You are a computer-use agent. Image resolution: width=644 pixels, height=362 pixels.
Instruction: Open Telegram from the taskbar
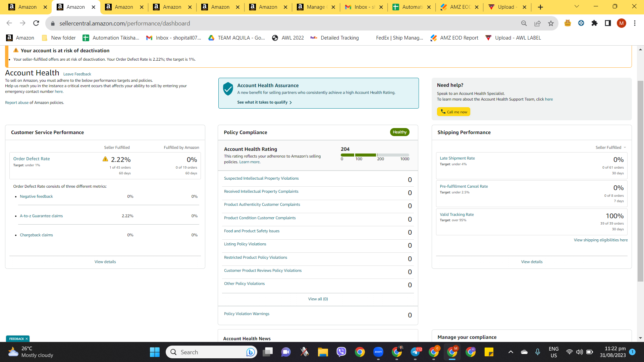415,352
